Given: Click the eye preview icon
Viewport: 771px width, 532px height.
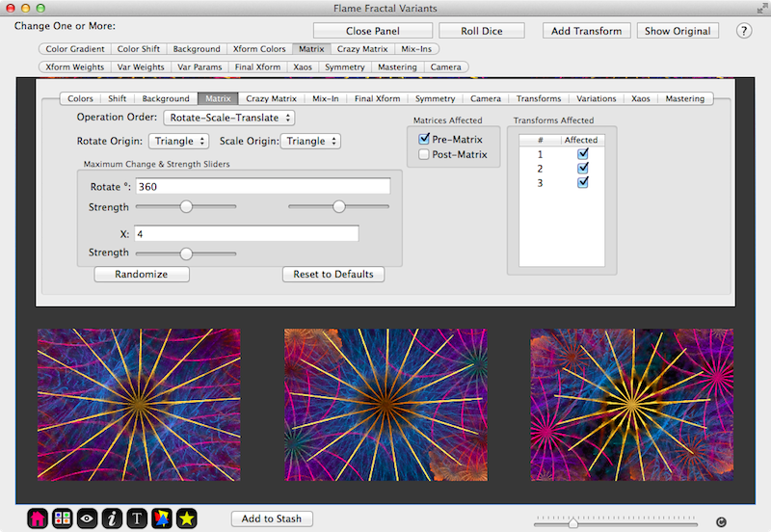Looking at the screenshot, I should coord(87,519).
